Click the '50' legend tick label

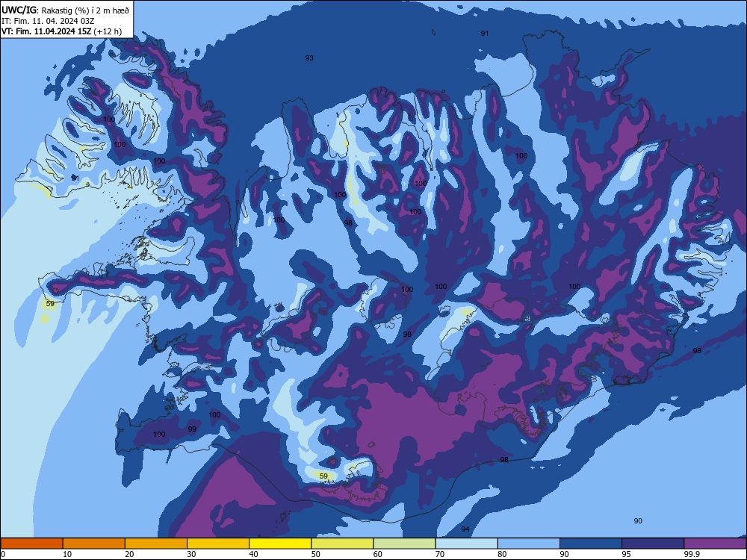tap(315, 554)
